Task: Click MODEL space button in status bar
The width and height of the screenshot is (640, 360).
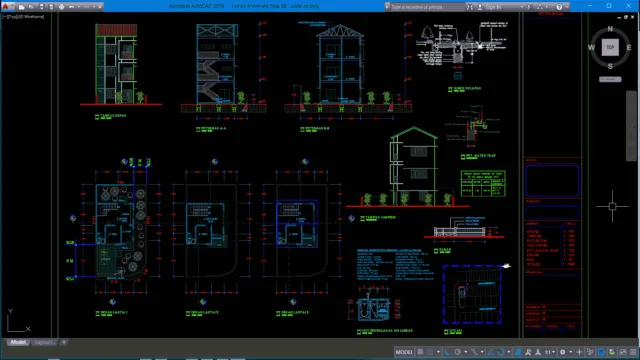Action: 404,352
